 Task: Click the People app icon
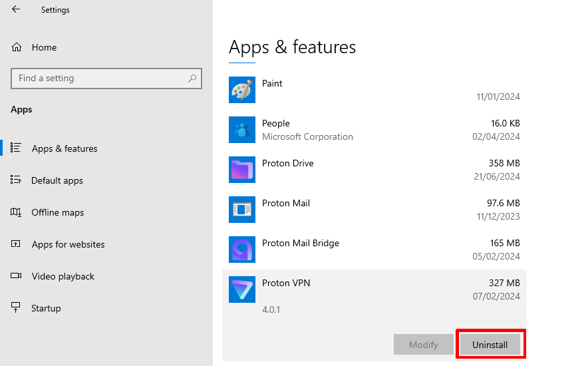coord(242,130)
